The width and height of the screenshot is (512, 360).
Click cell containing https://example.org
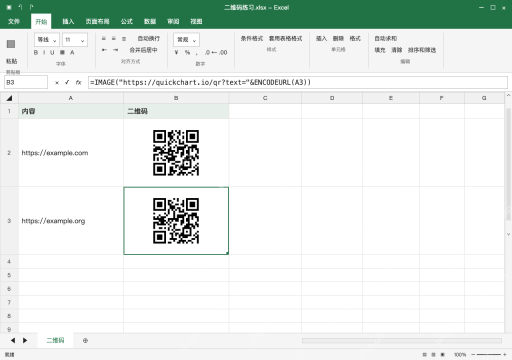coord(71,221)
